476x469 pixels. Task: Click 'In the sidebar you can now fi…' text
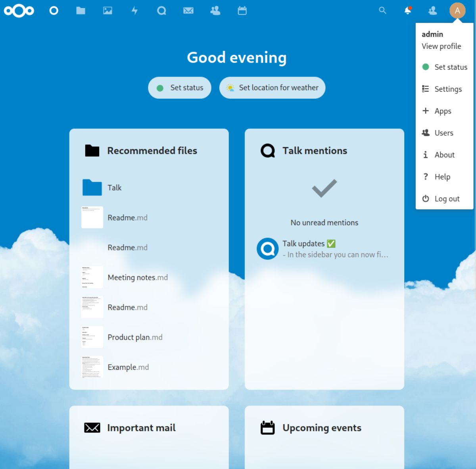(336, 255)
